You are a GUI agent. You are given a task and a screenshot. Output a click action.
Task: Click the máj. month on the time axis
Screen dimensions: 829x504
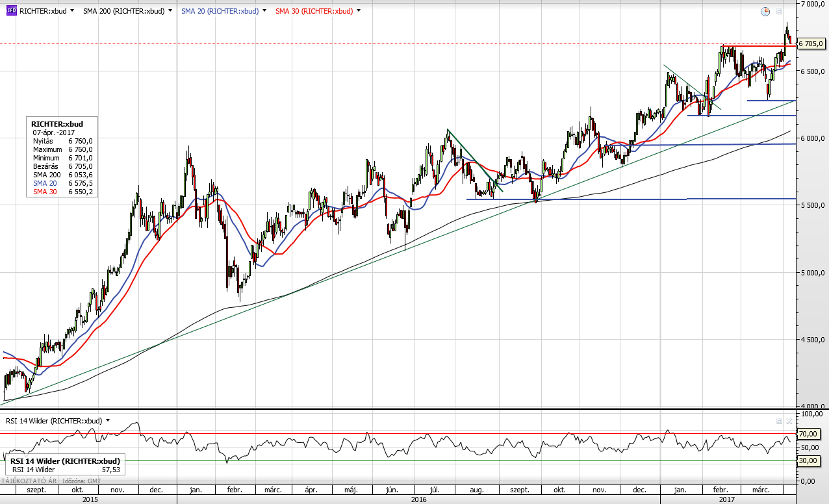(351, 490)
